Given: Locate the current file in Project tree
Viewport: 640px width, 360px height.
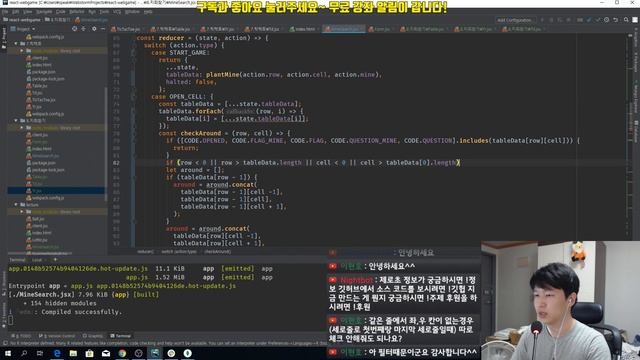Looking at the screenshot, I should click(74, 29).
